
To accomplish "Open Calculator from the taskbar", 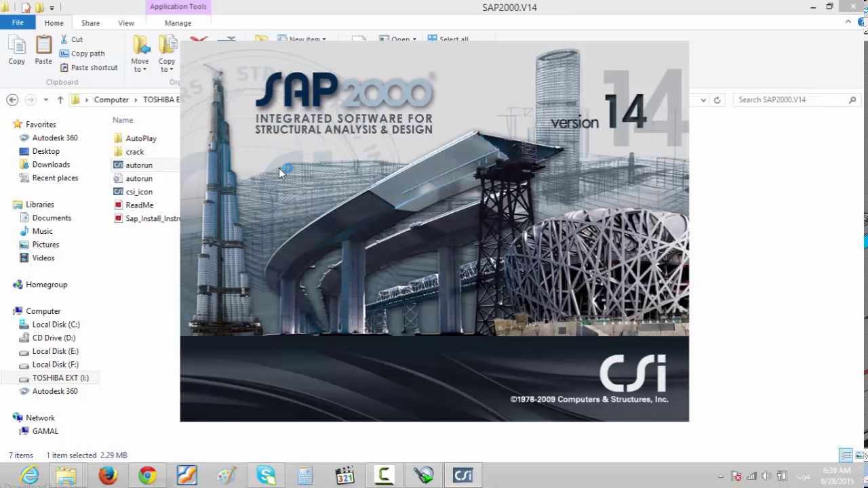I will coord(305,475).
